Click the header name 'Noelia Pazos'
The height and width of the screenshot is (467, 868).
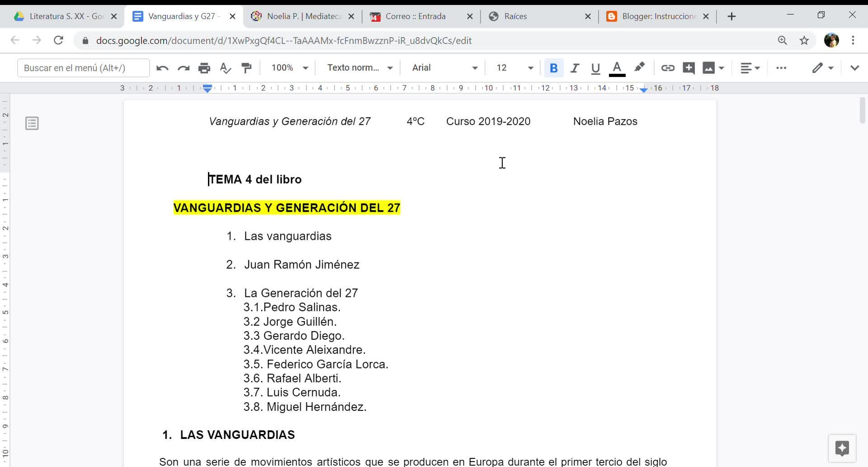click(605, 121)
